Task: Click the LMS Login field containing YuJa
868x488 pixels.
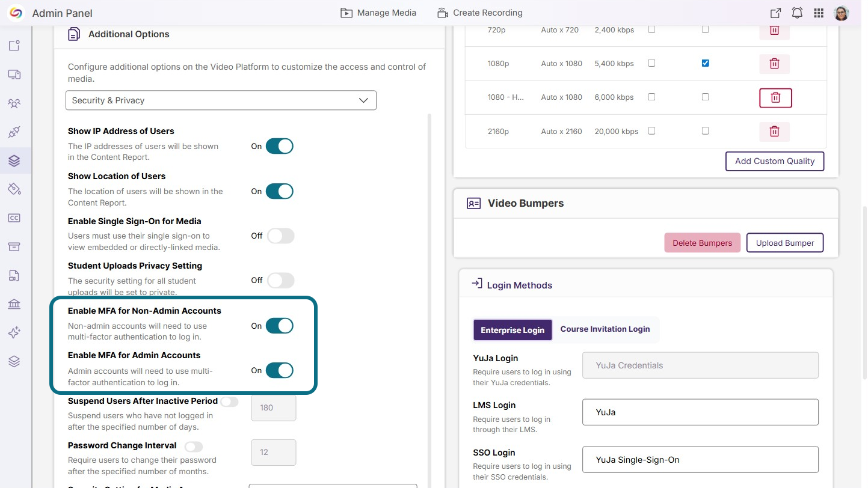Action: (701, 412)
